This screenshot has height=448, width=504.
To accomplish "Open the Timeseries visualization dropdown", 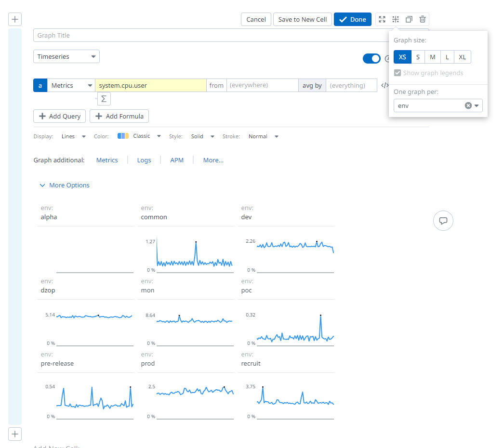I will click(x=66, y=56).
